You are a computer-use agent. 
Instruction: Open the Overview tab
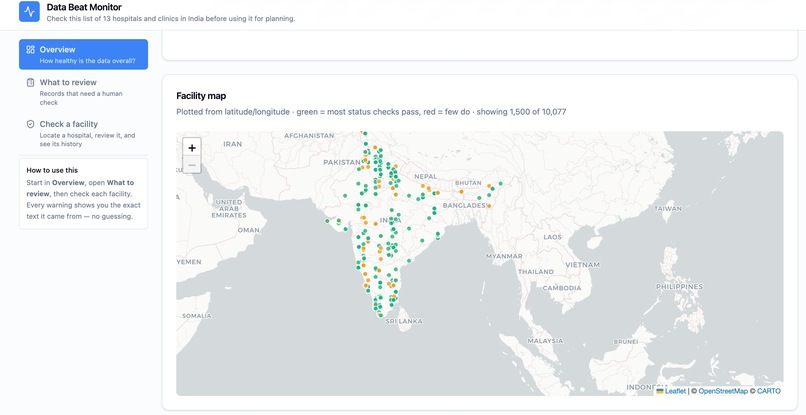point(83,54)
